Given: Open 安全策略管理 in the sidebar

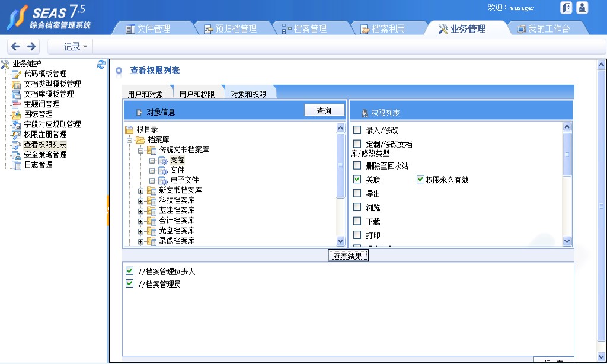Looking at the screenshot, I should pyautogui.click(x=45, y=155).
